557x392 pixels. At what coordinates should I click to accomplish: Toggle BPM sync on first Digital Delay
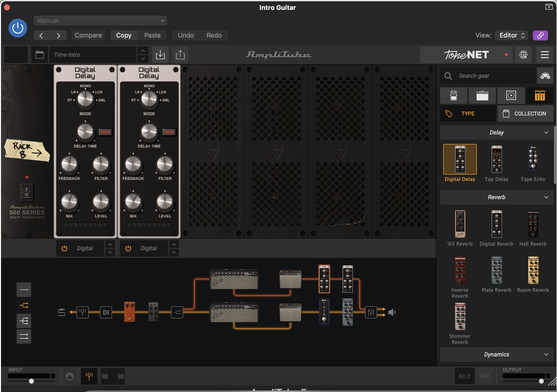click(105, 132)
